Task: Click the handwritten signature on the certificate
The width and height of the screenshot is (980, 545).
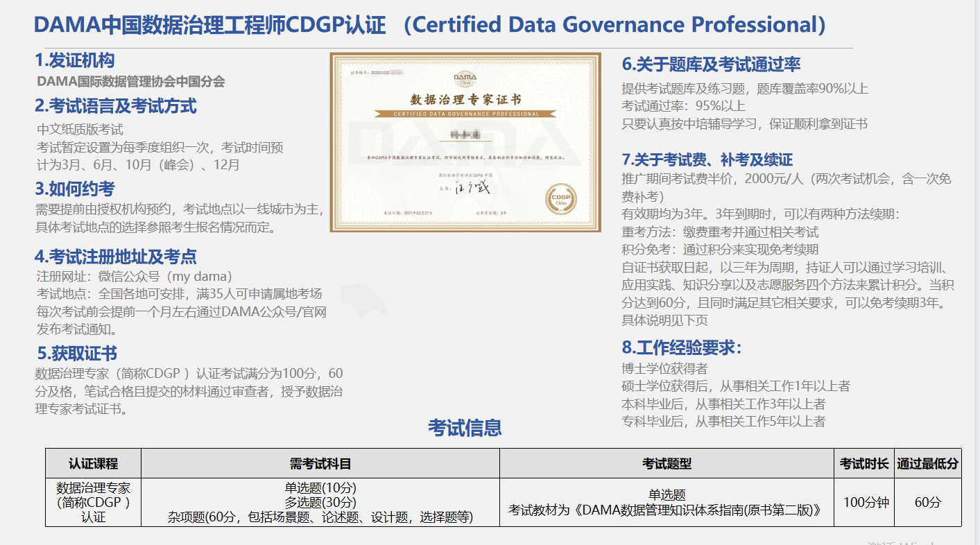Action: coord(472,188)
